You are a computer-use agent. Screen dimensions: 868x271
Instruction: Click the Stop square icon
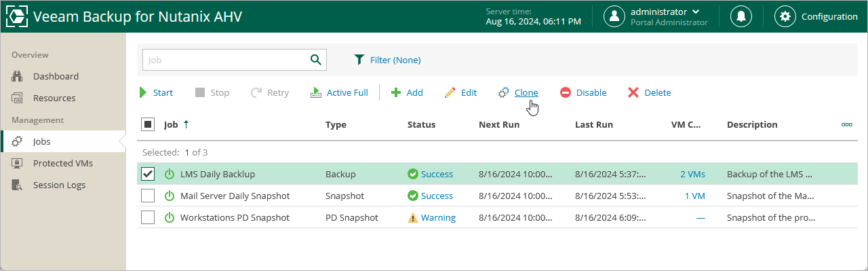(200, 92)
